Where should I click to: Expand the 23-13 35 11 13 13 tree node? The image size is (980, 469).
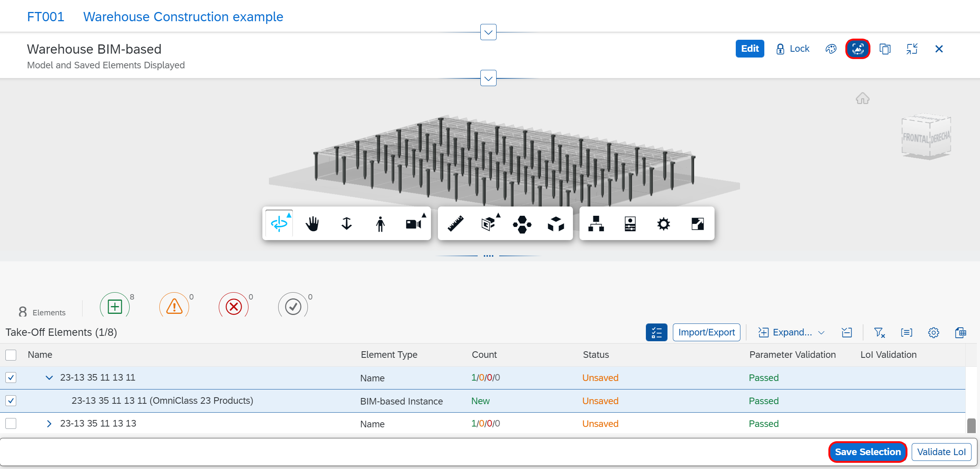(49, 423)
